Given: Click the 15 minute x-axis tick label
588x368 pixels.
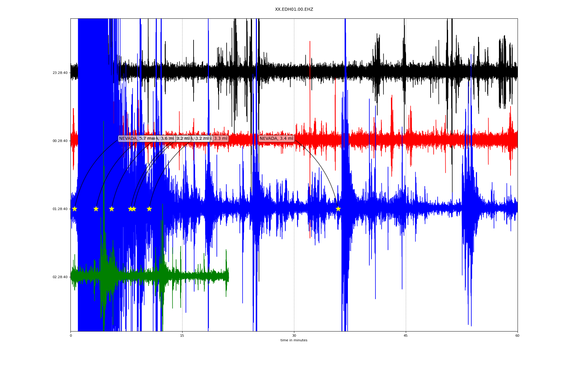Looking at the screenshot, I should click(182, 335).
